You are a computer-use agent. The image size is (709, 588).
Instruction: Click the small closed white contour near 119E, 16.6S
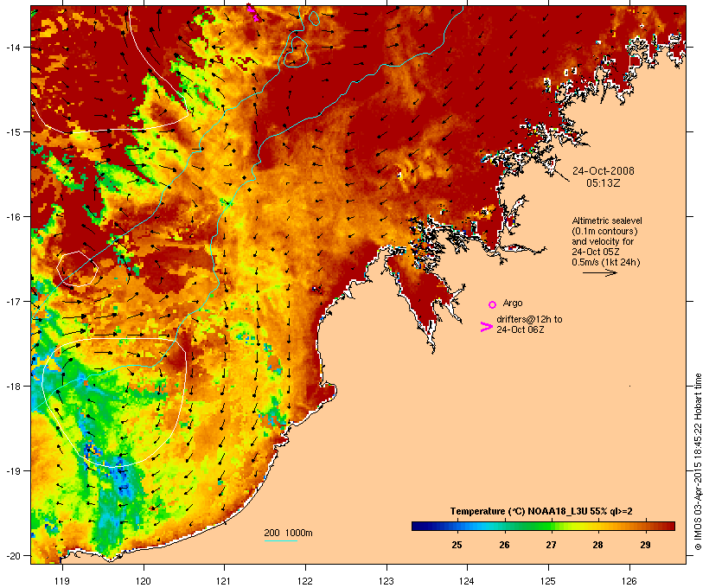pyautogui.click(x=77, y=269)
